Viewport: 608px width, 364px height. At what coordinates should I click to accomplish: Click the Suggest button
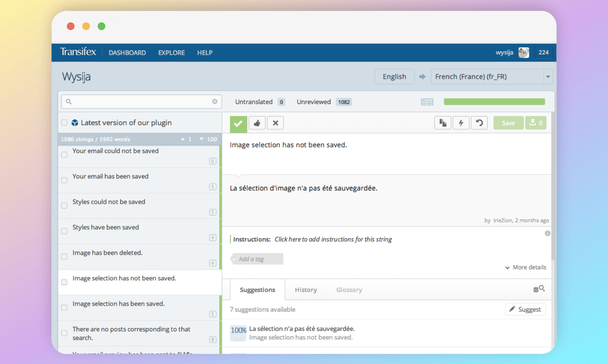coord(526,309)
